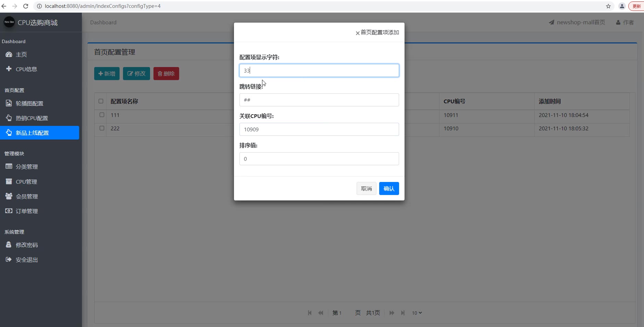
Task: Bookmark this page with star icon
Action: click(608, 6)
